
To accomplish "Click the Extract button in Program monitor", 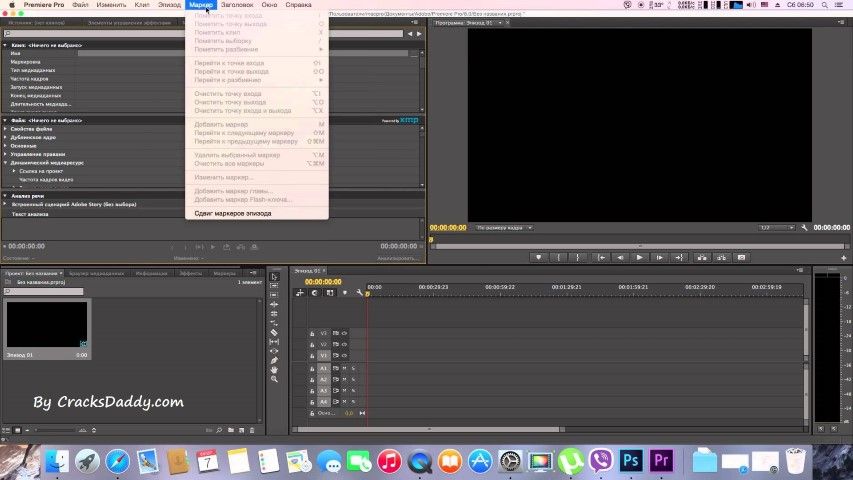I will [721, 257].
